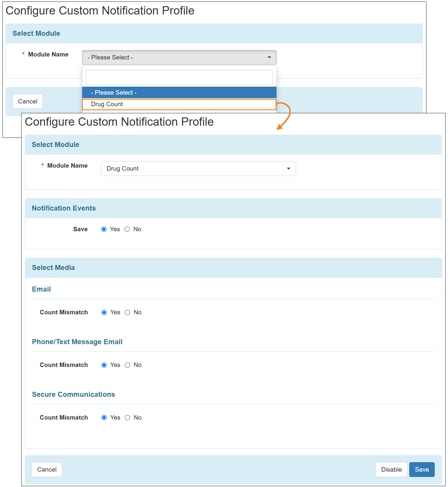Click the dropdown search field in back window
The width and height of the screenshot is (448, 487).
pyautogui.click(x=179, y=77)
